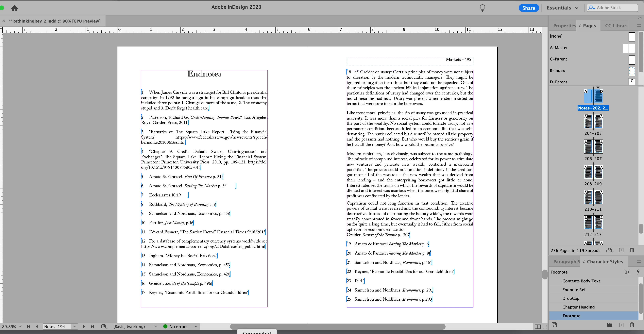Open the zoom level dropdown
Viewport: 644px width, 334px height.
[x=20, y=326]
